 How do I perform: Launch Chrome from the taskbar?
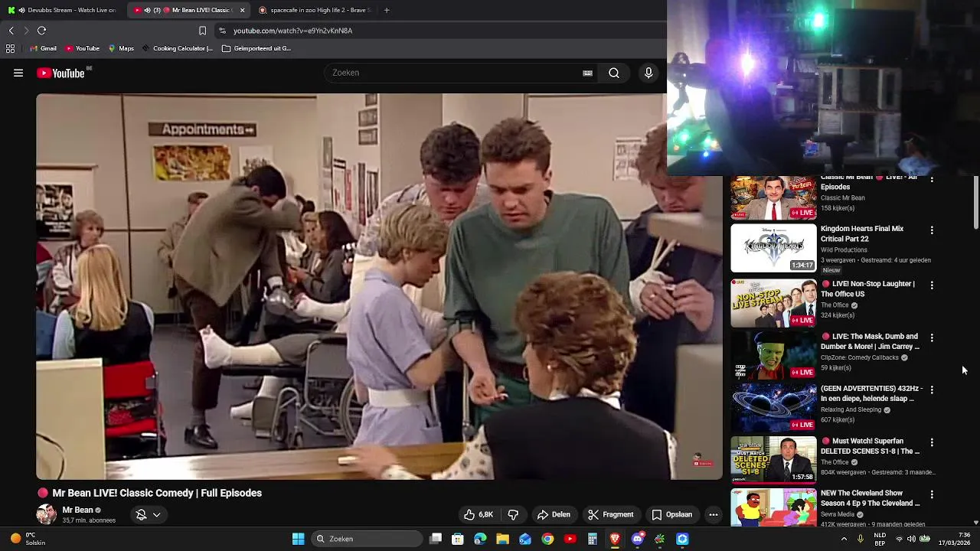point(547,539)
